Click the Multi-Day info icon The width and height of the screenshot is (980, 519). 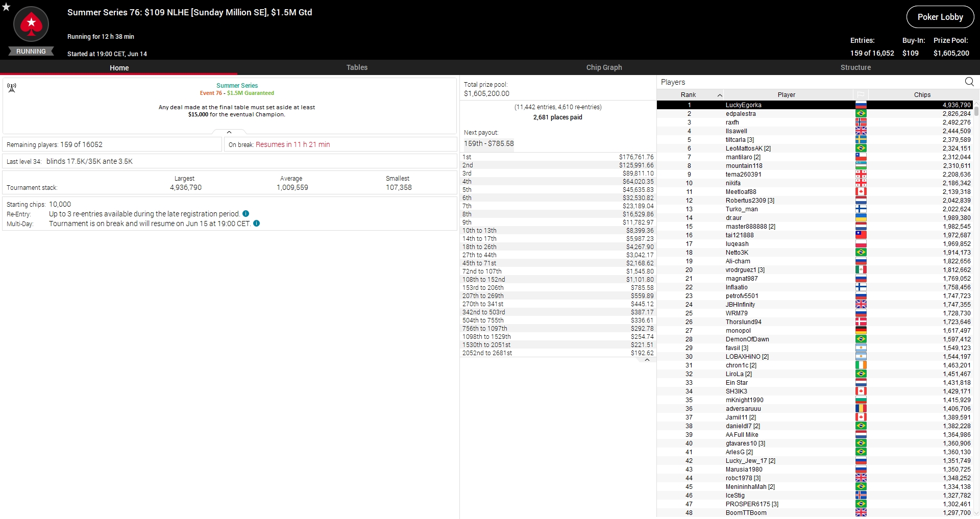(x=257, y=224)
